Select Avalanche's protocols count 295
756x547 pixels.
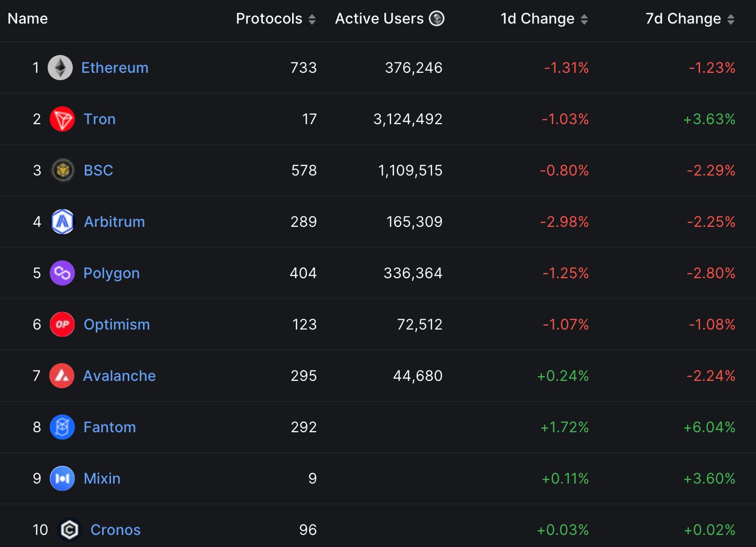(x=304, y=376)
